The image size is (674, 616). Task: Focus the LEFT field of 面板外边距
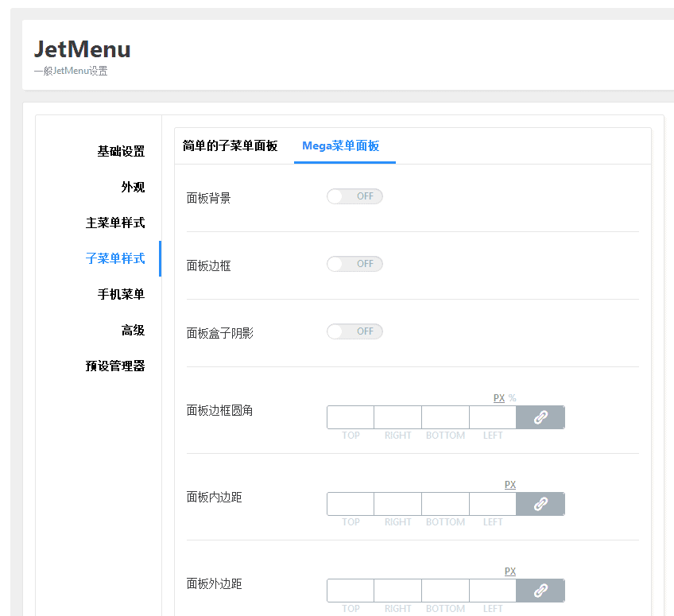pyautogui.click(x=493, y=591)
